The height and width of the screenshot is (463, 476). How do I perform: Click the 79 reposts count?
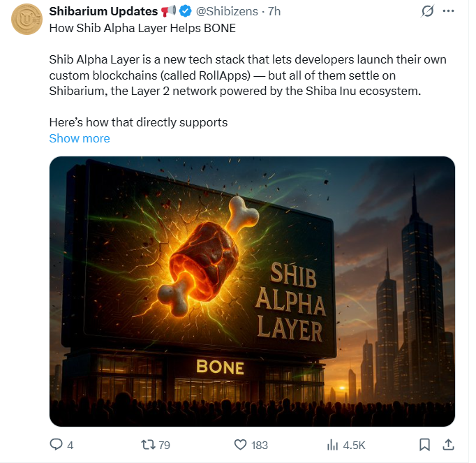coord(164,446)
